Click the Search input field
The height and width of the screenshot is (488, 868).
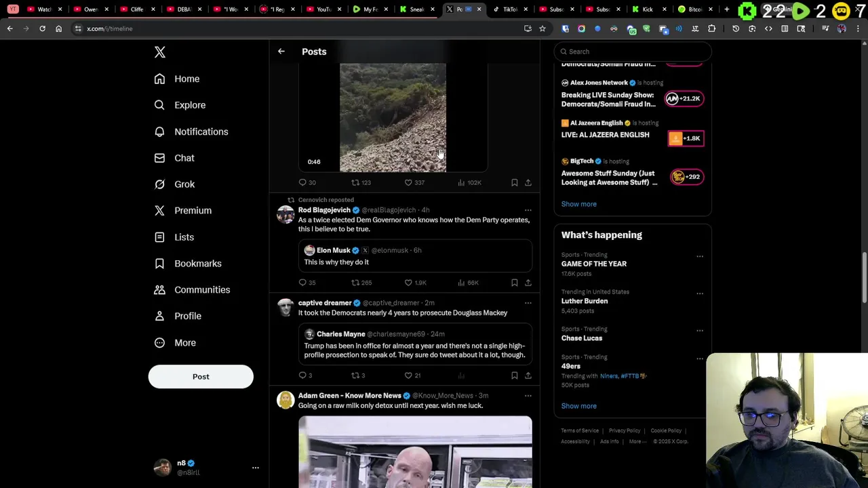point(633,52)
